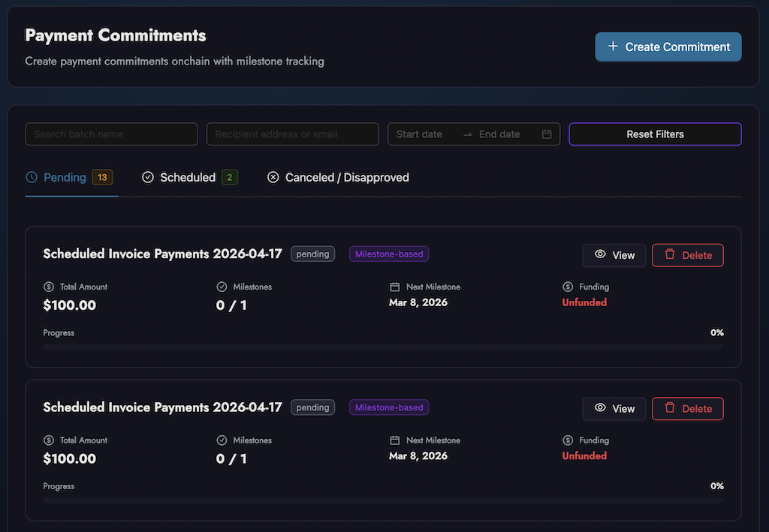Click the Progress label in the first card
769x532 pixels.
[59, 332]
